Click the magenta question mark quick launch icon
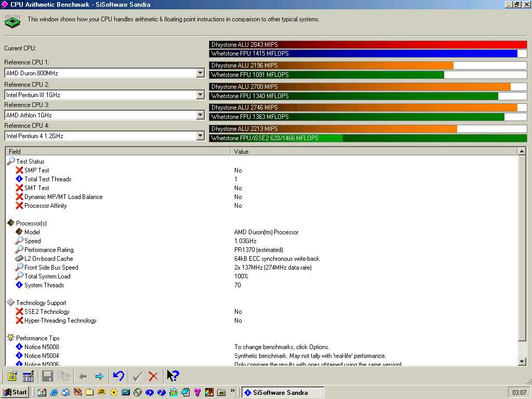Viewport: 532px width, 399px height. (197, 393)
